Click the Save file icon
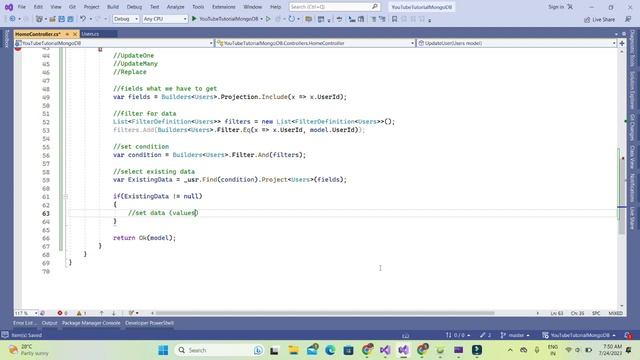 click(61, 19)
